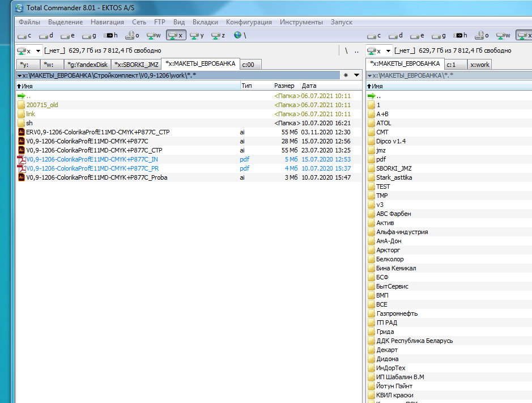
Task: Open Network Neighborhood globe icon in left drive bar
Action: (240, 35)
